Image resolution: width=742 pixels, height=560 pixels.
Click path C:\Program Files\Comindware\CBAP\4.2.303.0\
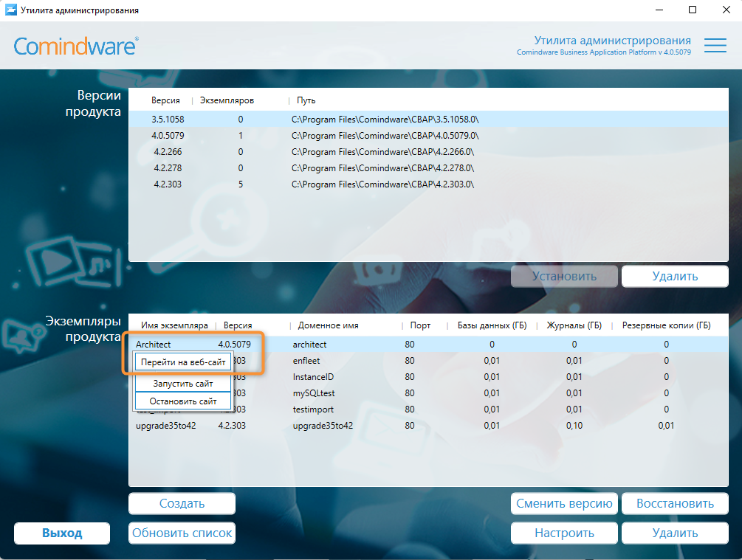(x=383, y=184)
